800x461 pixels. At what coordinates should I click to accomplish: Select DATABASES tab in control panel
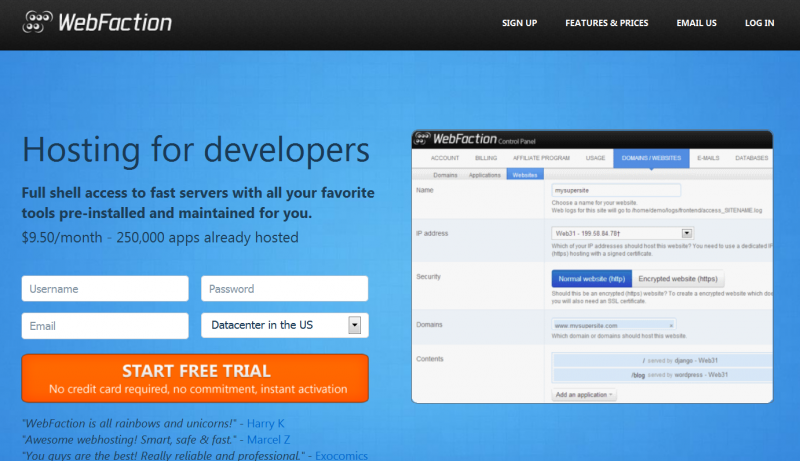[x=752, y=158]
